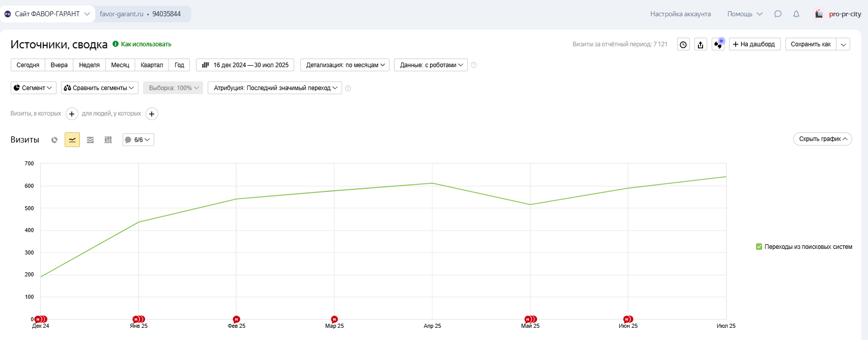Toggle the active line chart view button
The width and height of the screenshot is (868, 340).
pyautogui.click(x=72, y=140)
